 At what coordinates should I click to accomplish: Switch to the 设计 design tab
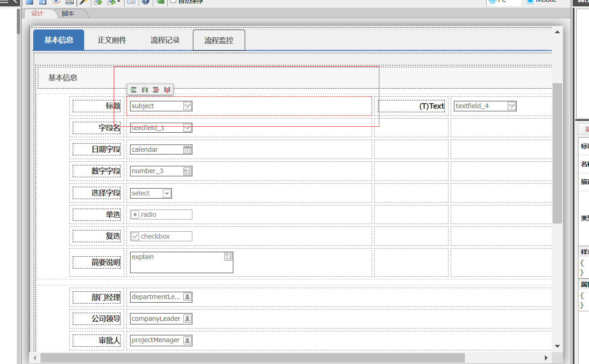(x=37, y=13)
